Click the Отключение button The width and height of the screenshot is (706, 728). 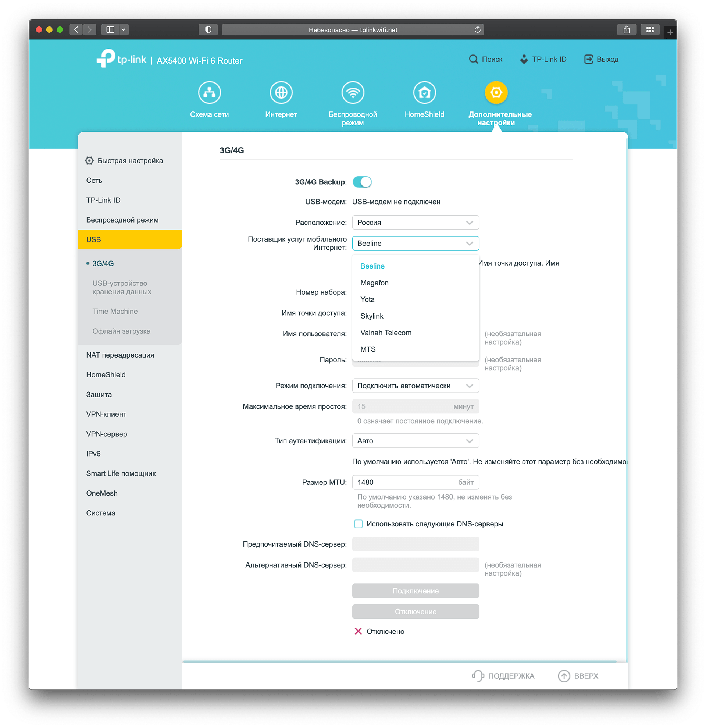[416, 612]
